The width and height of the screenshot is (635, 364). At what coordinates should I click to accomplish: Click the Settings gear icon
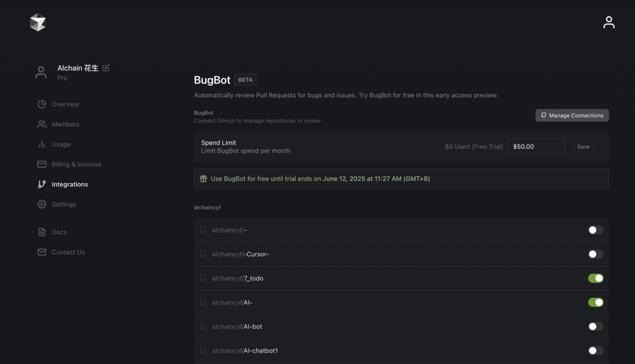42,205
